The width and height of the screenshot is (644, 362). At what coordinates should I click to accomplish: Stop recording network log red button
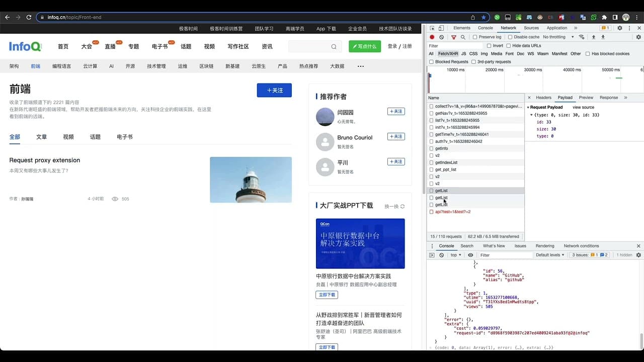432,37
